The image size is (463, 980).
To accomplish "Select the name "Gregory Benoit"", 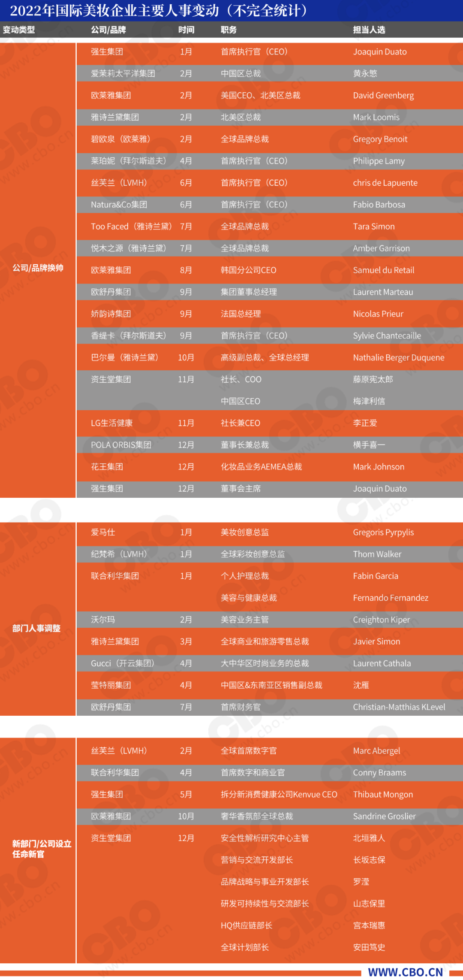I will pyautogui.click(x=380, y=139).
